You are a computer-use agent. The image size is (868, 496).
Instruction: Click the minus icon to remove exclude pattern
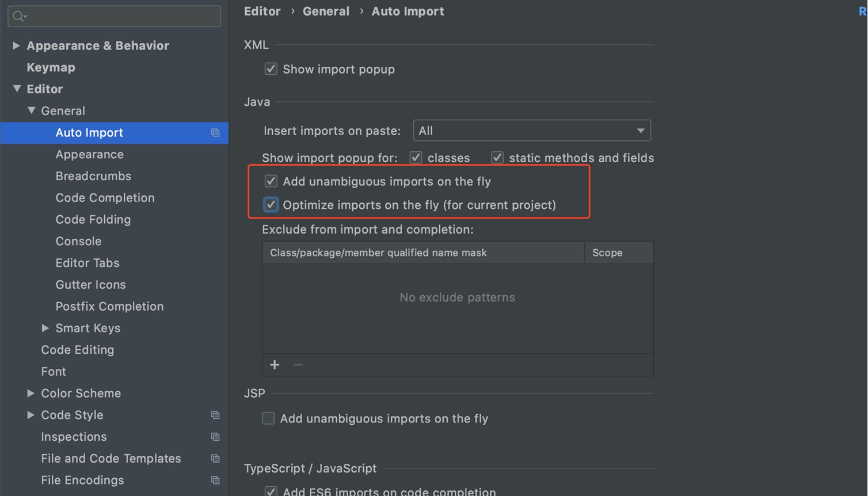[x=298, y=365]
